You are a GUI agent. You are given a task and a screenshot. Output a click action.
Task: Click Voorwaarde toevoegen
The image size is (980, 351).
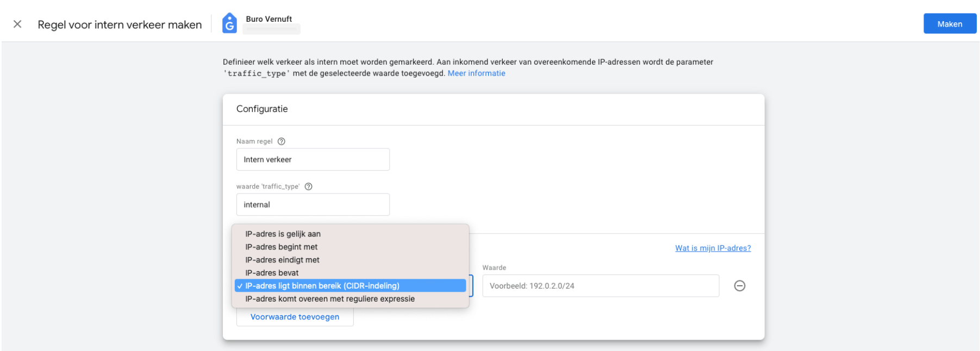coord(295,317)
